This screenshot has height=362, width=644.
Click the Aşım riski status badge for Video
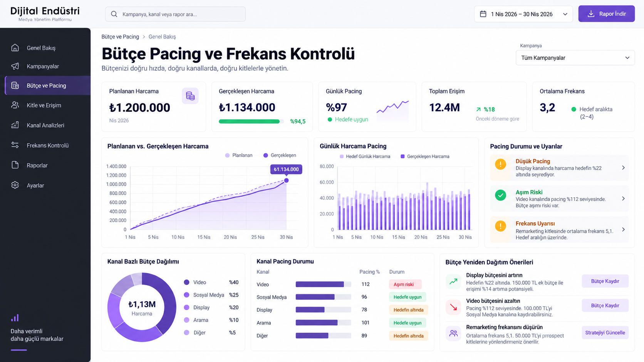coord(405,284)
